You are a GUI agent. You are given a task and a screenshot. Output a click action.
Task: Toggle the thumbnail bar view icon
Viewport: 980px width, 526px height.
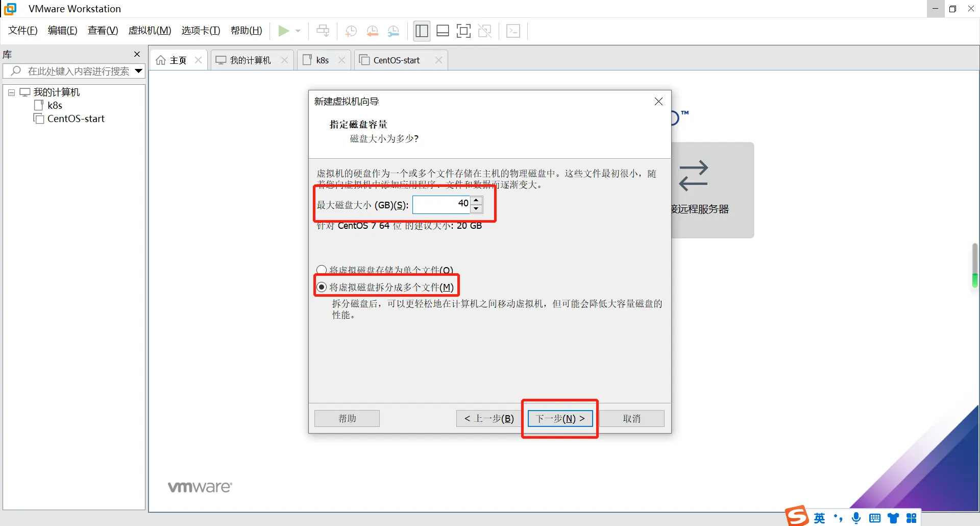pos(443,31)
